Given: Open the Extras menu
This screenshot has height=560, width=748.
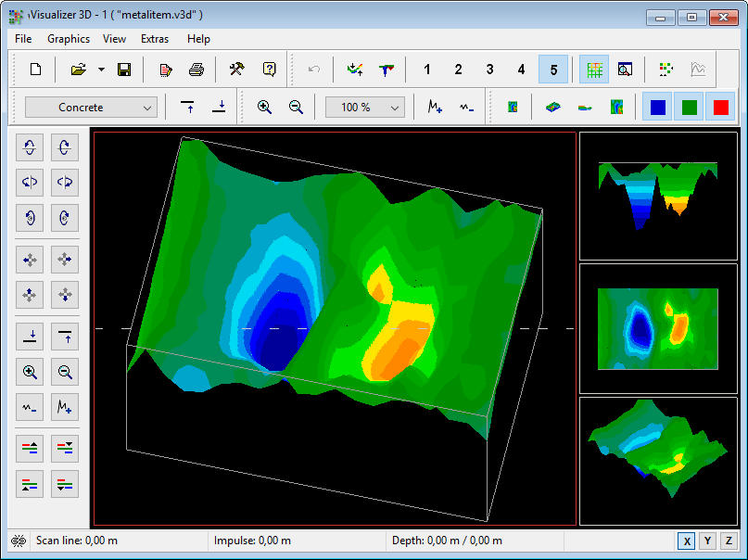Looking at the screenshot, I should click(155, 39).
